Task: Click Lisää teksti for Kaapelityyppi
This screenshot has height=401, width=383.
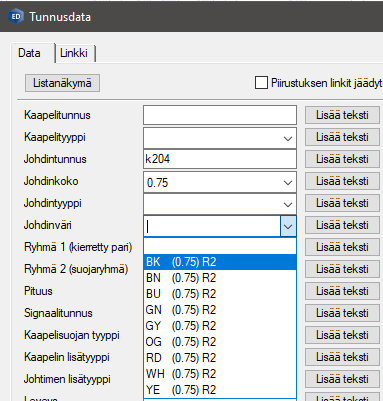Action: (342, 137)
